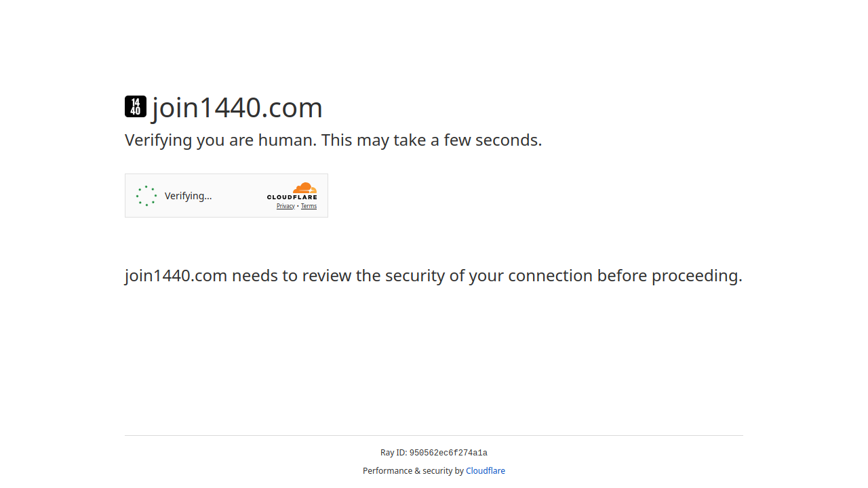Image resolution: width=868 pixels, height=488 pixels.
Task: Follow the blue Cloudflare footer link
Action: point(486,471)
